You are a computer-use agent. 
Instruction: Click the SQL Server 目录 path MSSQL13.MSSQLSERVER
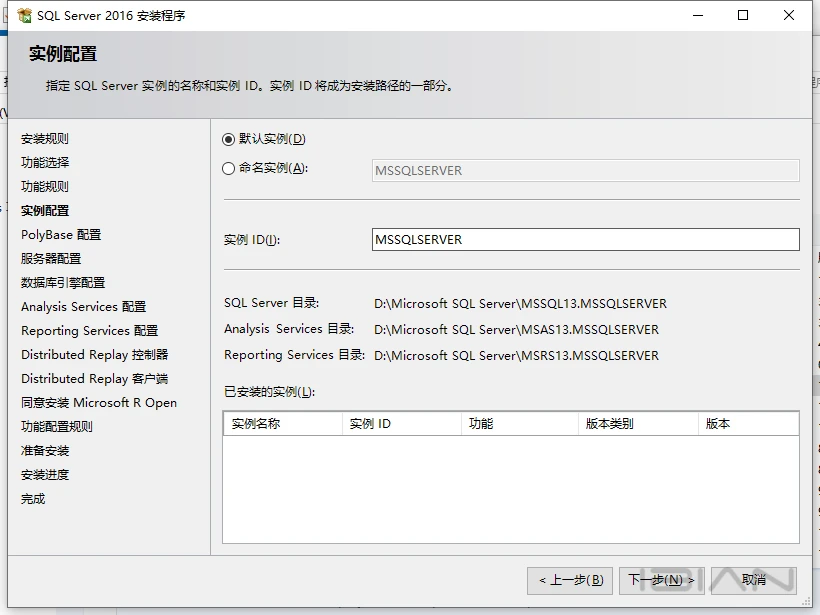tap(520, 304)
